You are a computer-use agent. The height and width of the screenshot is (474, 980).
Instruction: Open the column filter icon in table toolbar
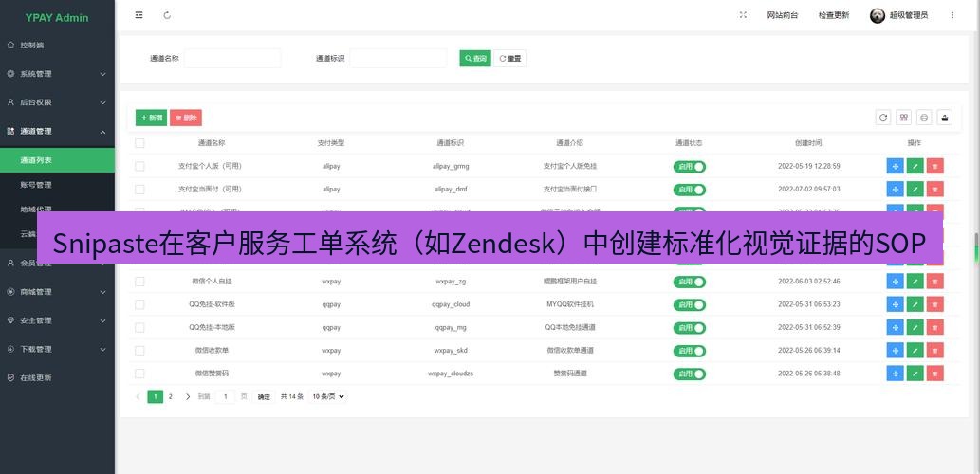(x=904, y=118)
